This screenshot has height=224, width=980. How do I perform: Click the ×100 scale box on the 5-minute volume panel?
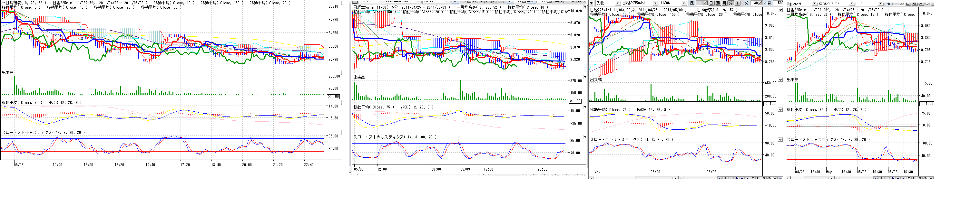click(x=334, y=97)
